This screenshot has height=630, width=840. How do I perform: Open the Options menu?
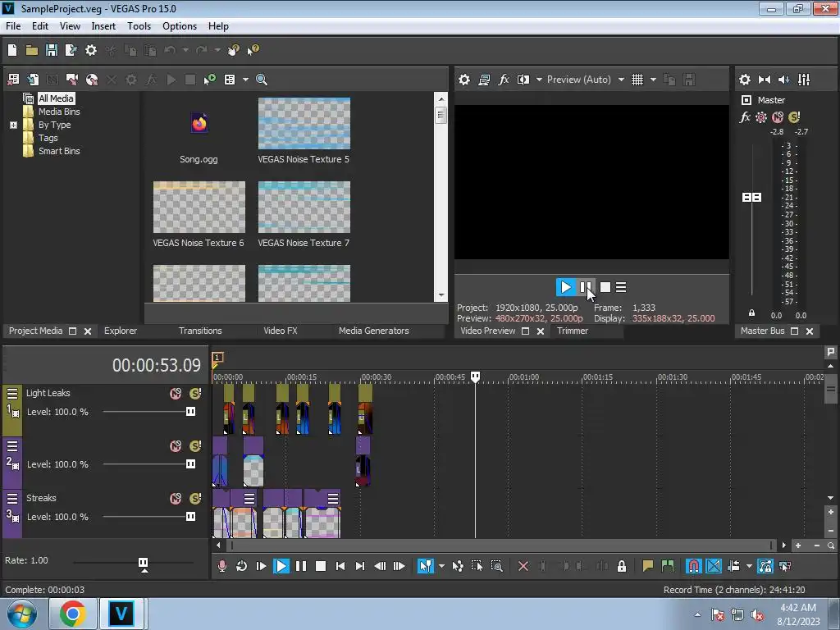[x=180, y=25]
